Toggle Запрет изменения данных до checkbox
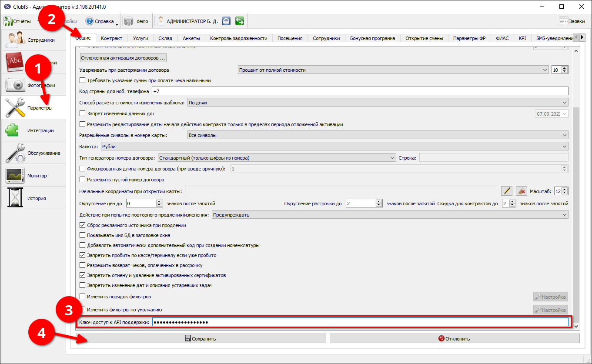 [83, 114]
